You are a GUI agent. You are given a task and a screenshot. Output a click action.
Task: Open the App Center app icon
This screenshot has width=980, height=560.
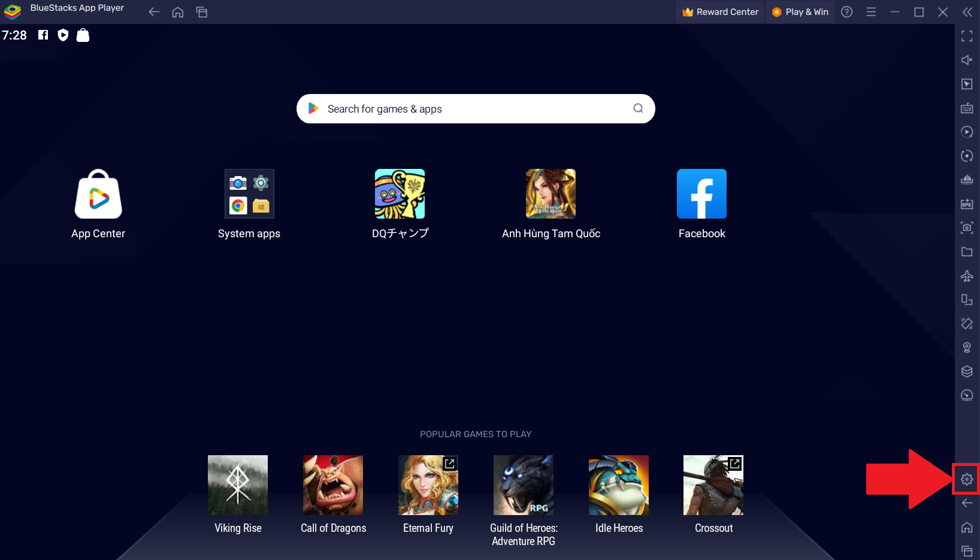pyautogui.click(x=98, y=193)
